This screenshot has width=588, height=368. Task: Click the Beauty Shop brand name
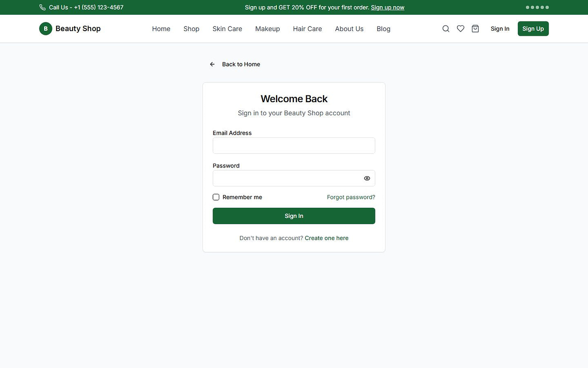78,29
